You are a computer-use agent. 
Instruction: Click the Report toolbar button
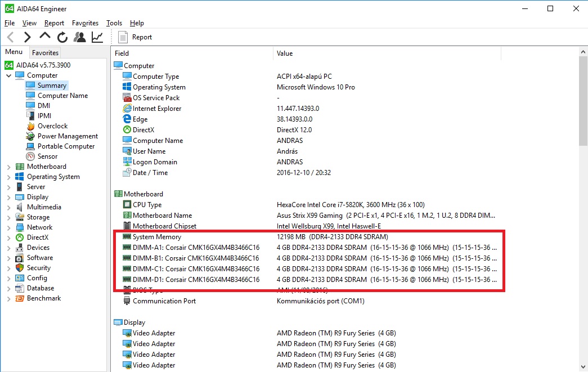135,37
